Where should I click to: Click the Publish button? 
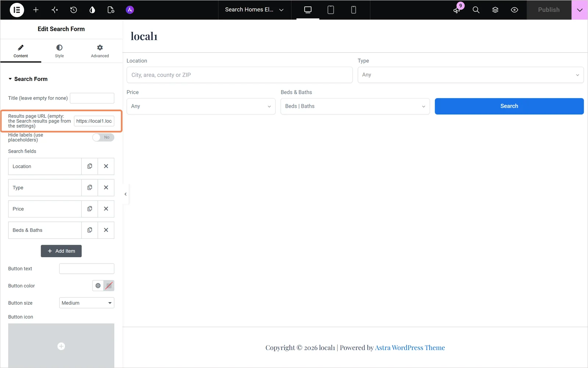click(x=549, y=10)
